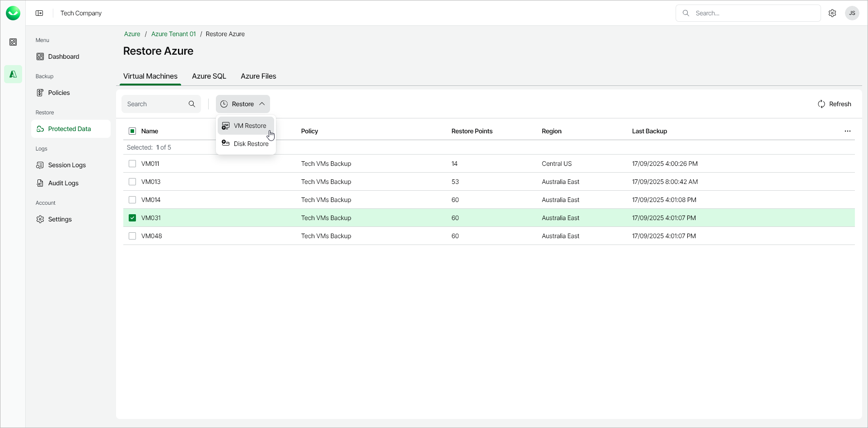Select the Azure icon in left rail
868x428 pixels.
pos(13,74)
